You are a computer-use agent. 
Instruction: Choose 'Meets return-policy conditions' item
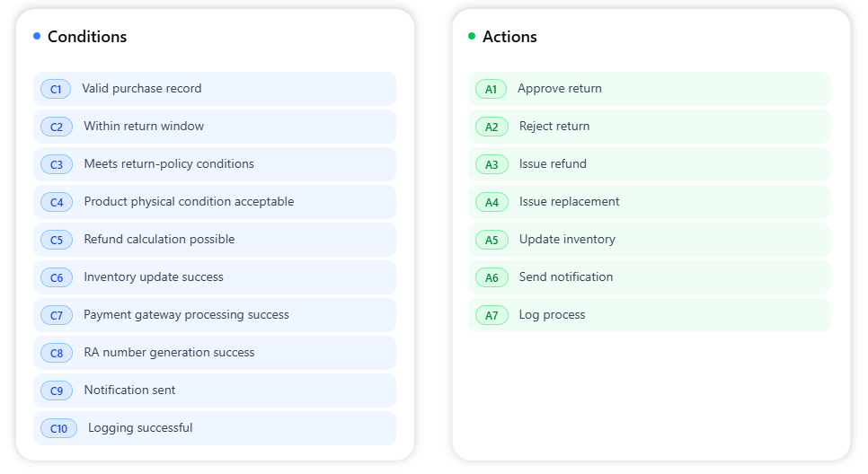click(169, 164)
